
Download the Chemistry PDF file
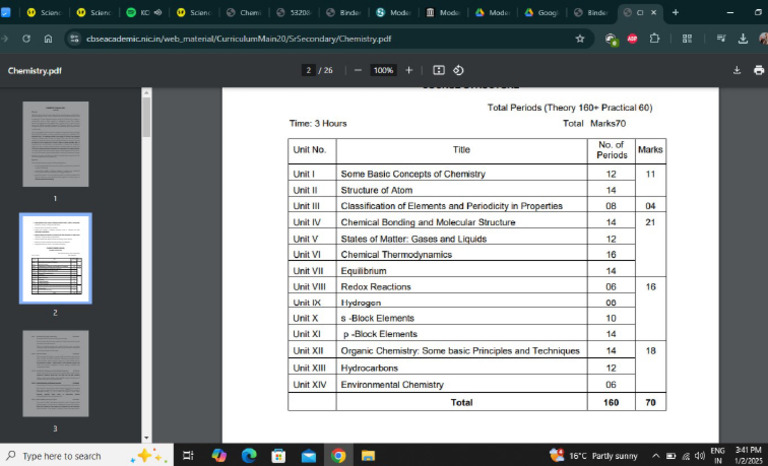point(736,71)
